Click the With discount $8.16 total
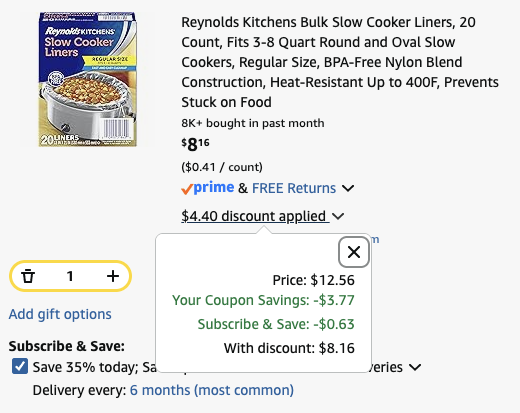 (289, 348)
